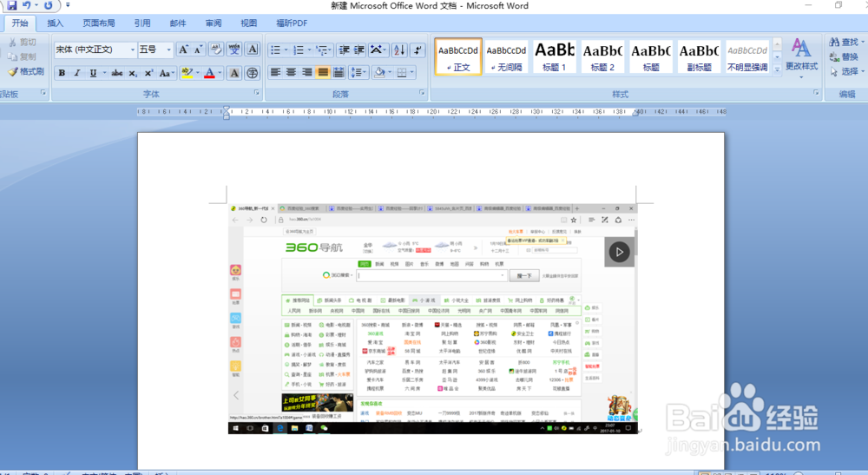Open the 引用 (References) tab
The image size is (868, 475).
pyautogui.click(x=142, y=23)
